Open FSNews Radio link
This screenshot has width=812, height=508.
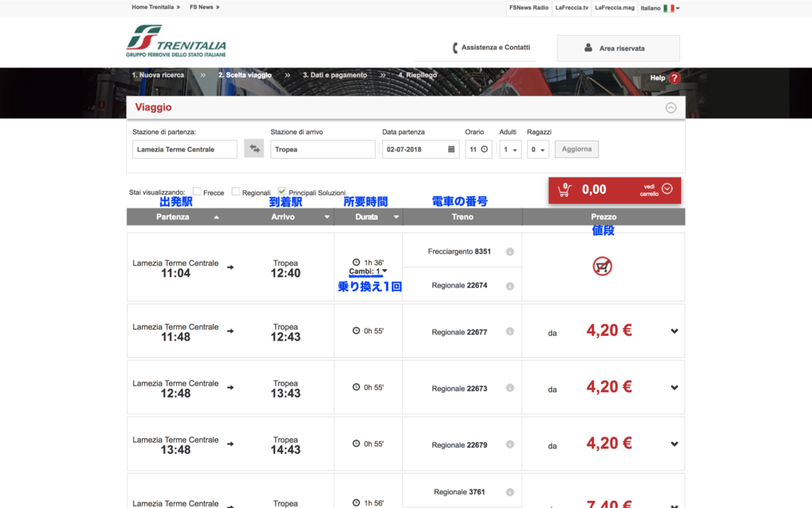(x=529, y=8)
